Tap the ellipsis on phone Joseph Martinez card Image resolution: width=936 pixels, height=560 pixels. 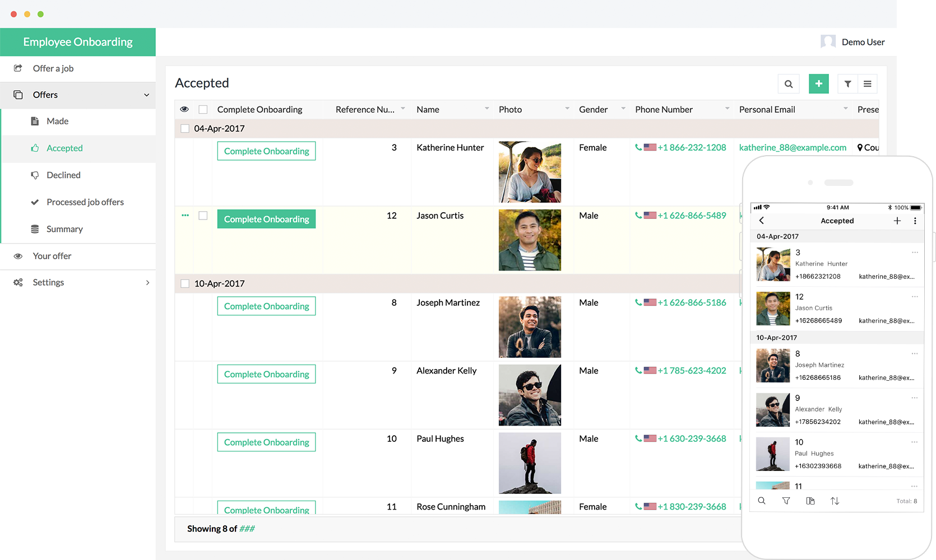[915, 353]
